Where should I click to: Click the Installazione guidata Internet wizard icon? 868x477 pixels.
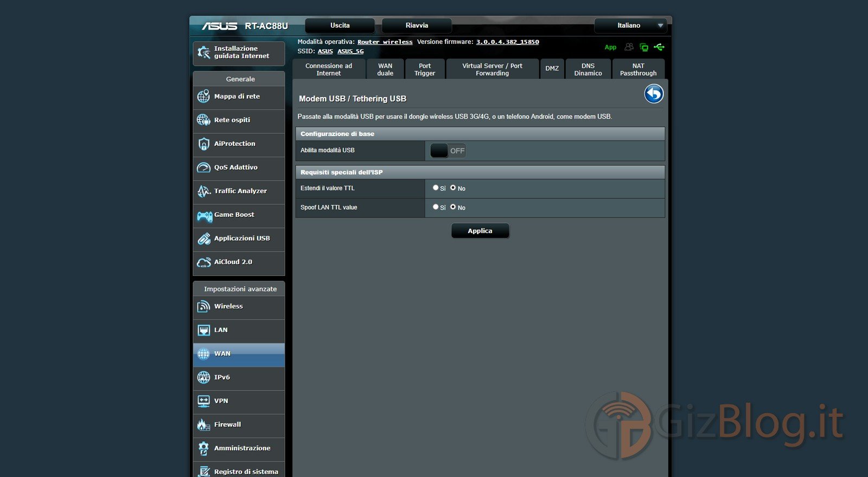203,53
